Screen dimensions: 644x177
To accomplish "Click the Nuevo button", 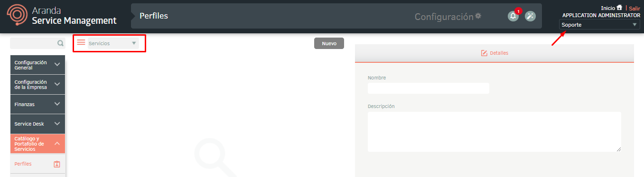I will (329, 43).
